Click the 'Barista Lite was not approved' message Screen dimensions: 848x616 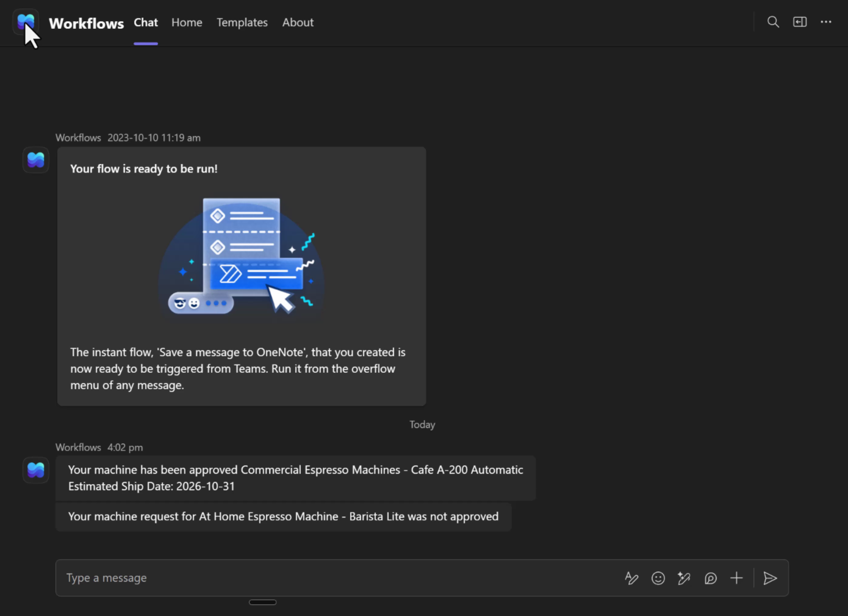pos(283,516)
